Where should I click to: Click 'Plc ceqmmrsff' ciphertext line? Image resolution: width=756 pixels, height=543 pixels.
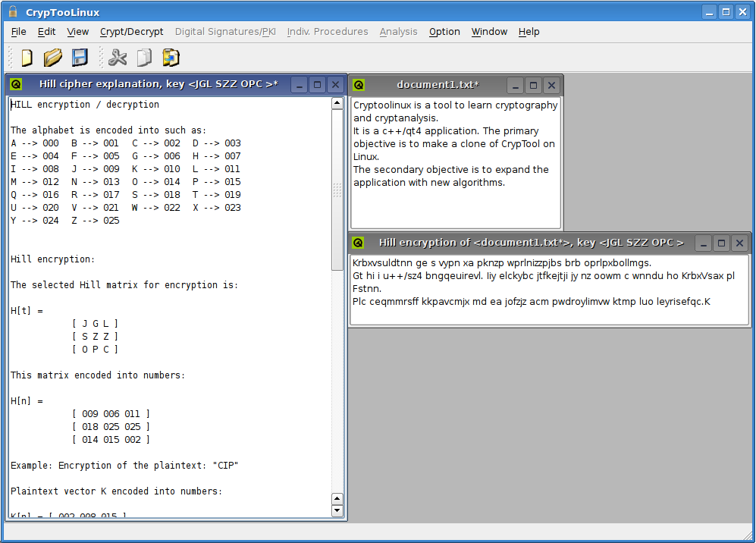(x=532, y=302)
